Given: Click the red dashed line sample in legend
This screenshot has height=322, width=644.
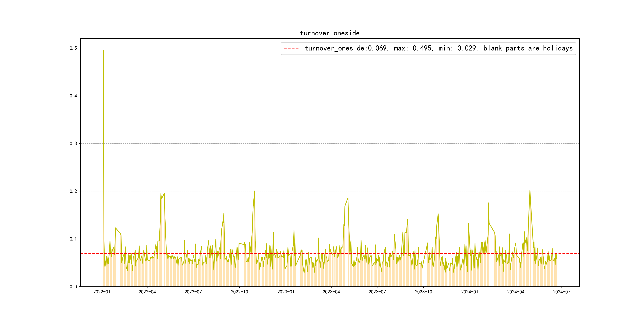Looking at the screenshot, I should point(291,48).
